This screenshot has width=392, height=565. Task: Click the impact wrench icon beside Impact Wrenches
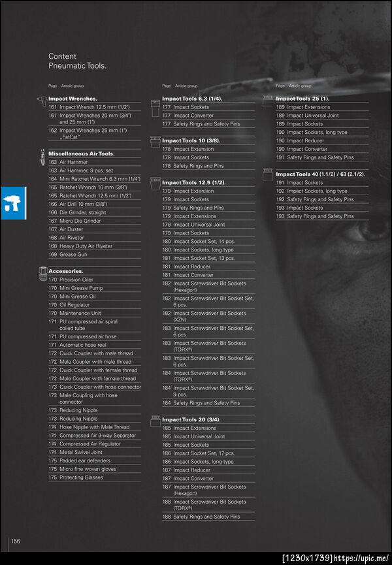pyautogui.click(x=42, y=101)
